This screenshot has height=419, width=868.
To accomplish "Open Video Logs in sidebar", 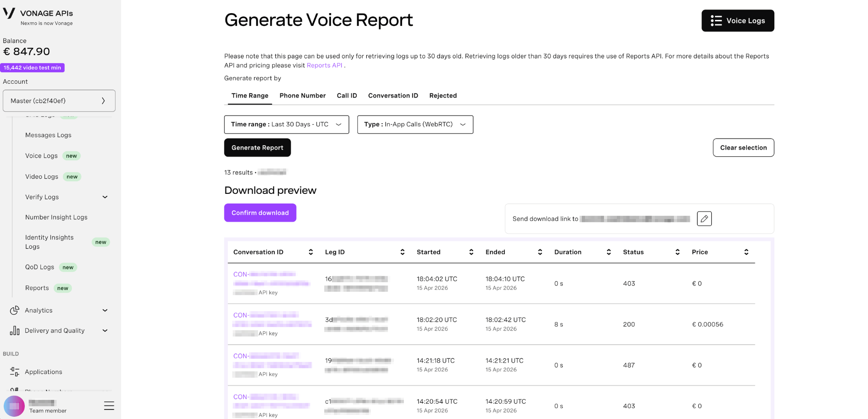I will [x=42, y=177].
